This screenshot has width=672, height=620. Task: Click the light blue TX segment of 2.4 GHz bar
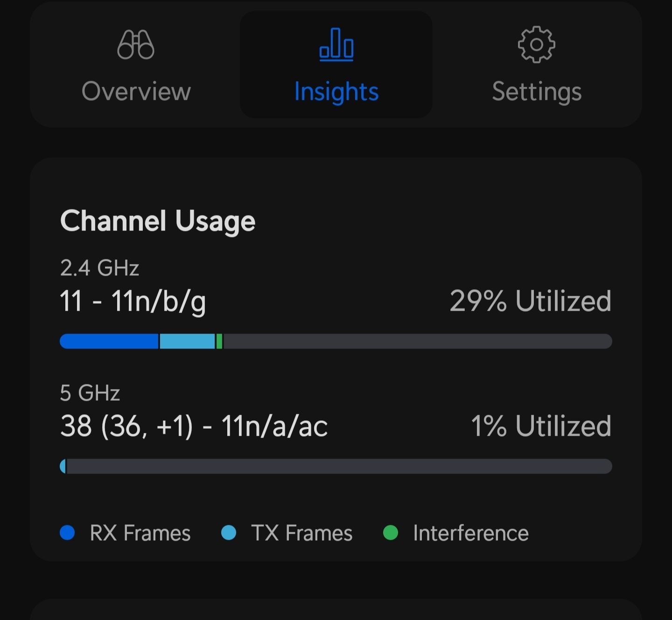click(x=187, y=341)
